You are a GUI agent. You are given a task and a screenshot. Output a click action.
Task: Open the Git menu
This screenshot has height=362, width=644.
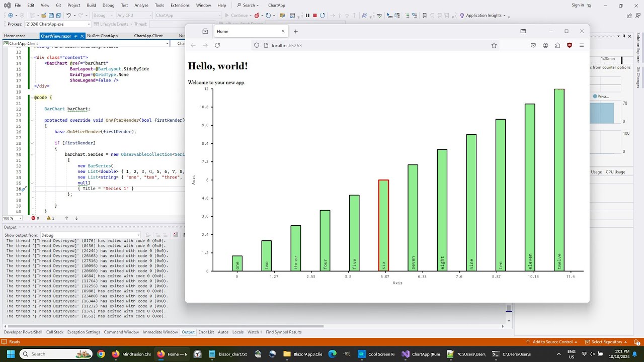[58, 5]
